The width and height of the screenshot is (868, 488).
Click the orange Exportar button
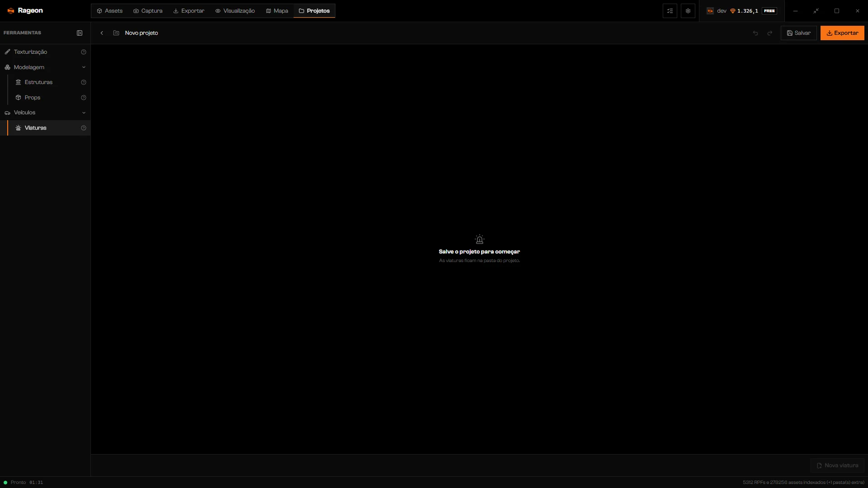coord(842,33)
